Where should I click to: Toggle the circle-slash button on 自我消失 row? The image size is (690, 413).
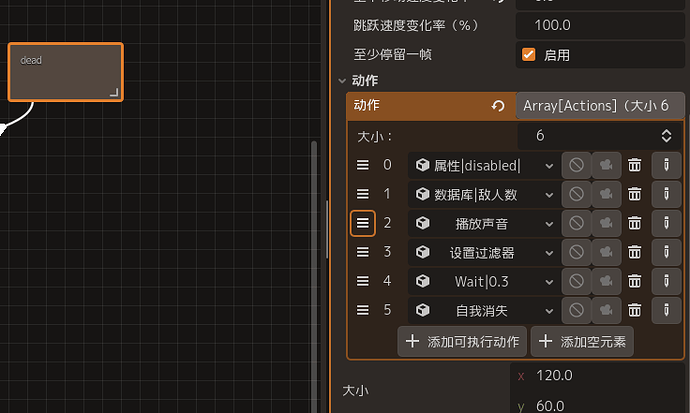point(576,310)
